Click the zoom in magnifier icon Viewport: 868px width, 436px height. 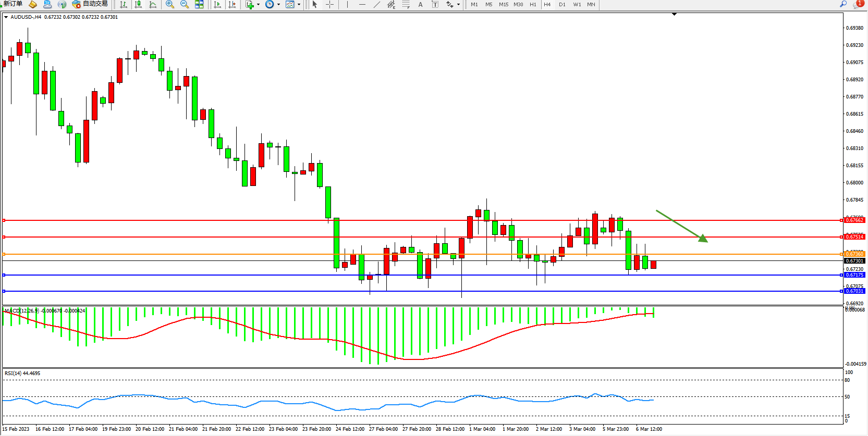(x=169, y=4)
